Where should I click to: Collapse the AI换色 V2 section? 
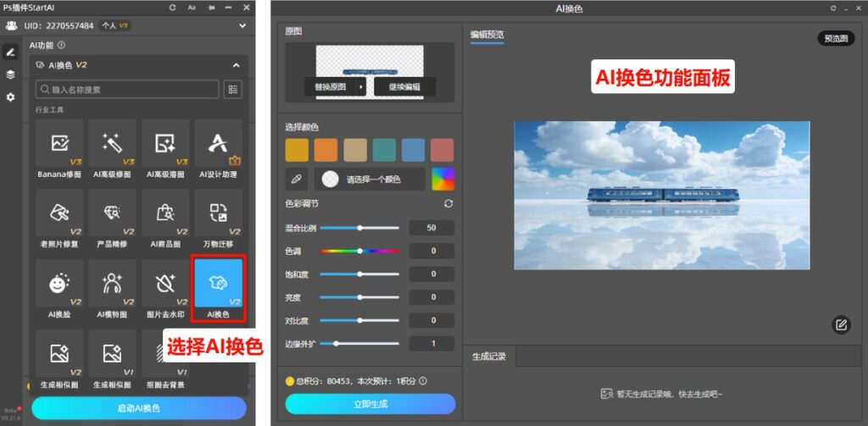[236, 65]
